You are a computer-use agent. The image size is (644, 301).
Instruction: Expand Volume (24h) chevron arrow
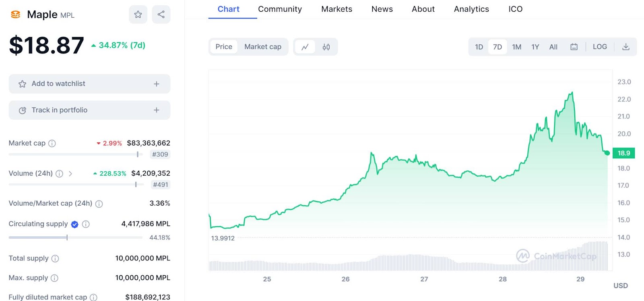click(x=70, y=174)
